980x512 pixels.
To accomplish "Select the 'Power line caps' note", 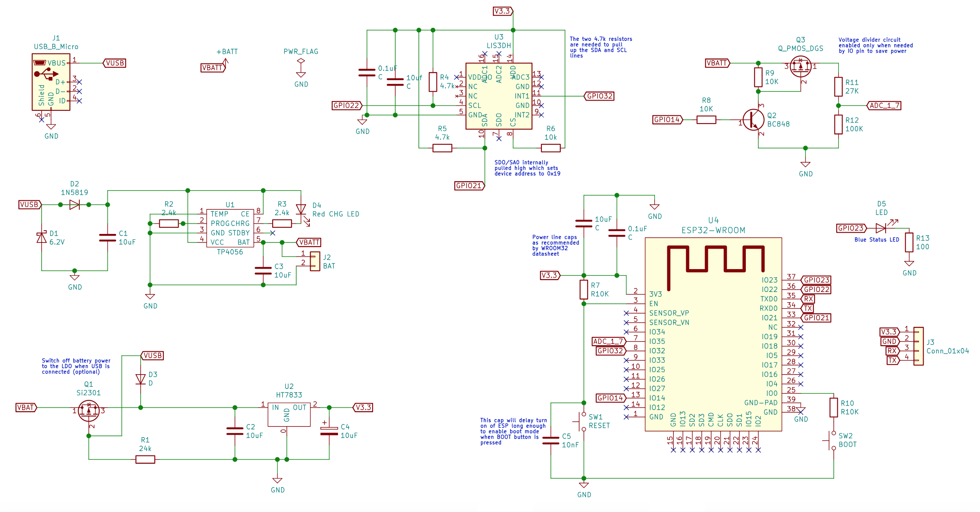I will pos(555,245).
